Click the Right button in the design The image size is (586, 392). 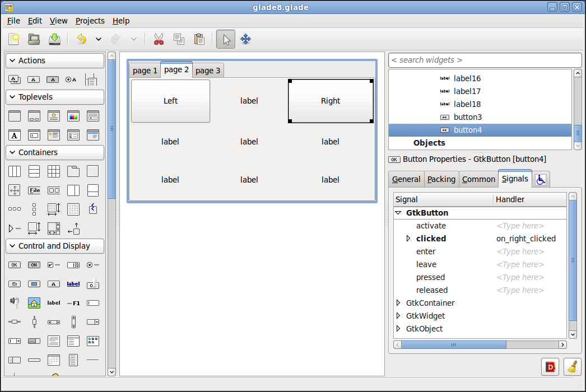331,101
